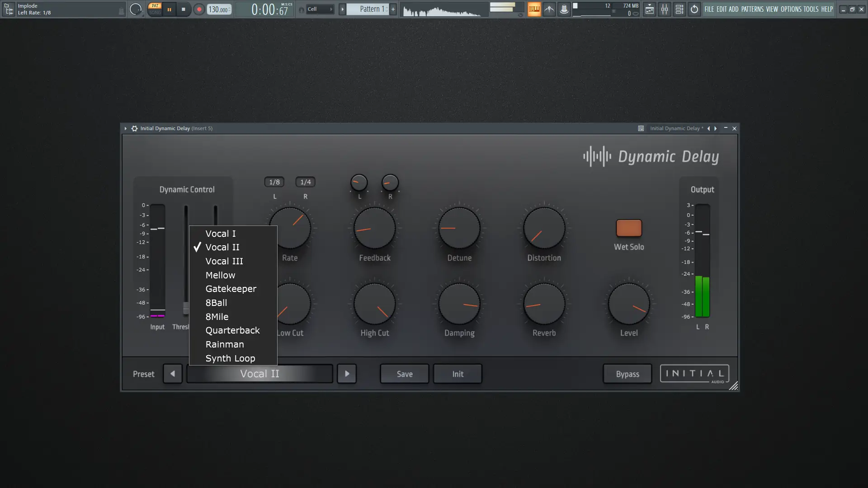This screenshot has height=488, width=868.
Task: Open the Cell snap dropdown
Action: tap(320, 9)
